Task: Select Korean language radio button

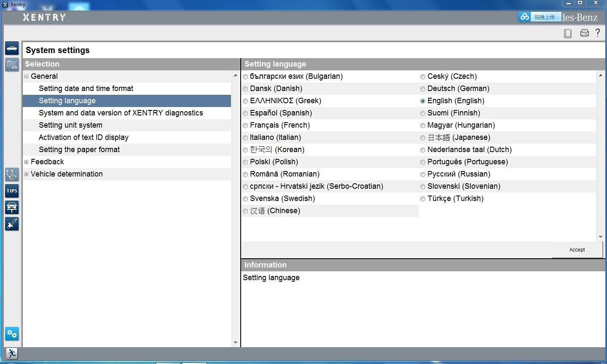Action: [245, 150]
